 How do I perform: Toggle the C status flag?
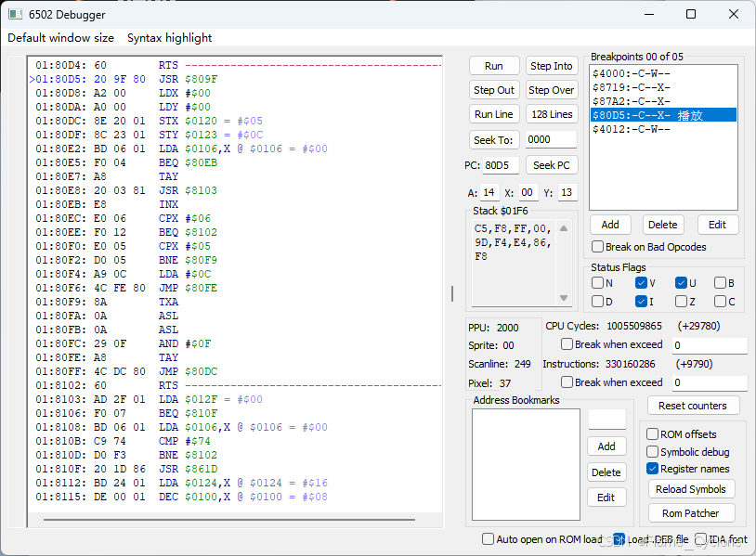[x=721, y=302]
